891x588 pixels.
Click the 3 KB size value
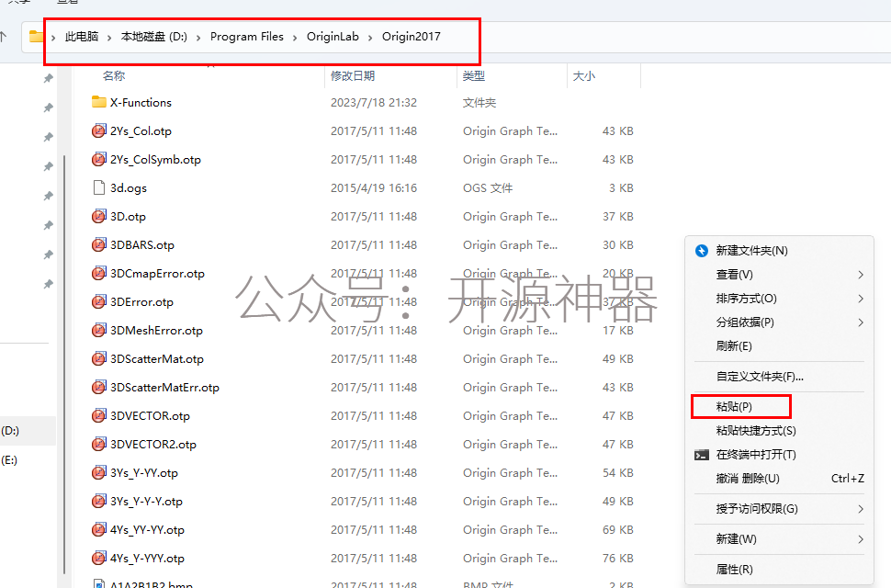(621, 187)
